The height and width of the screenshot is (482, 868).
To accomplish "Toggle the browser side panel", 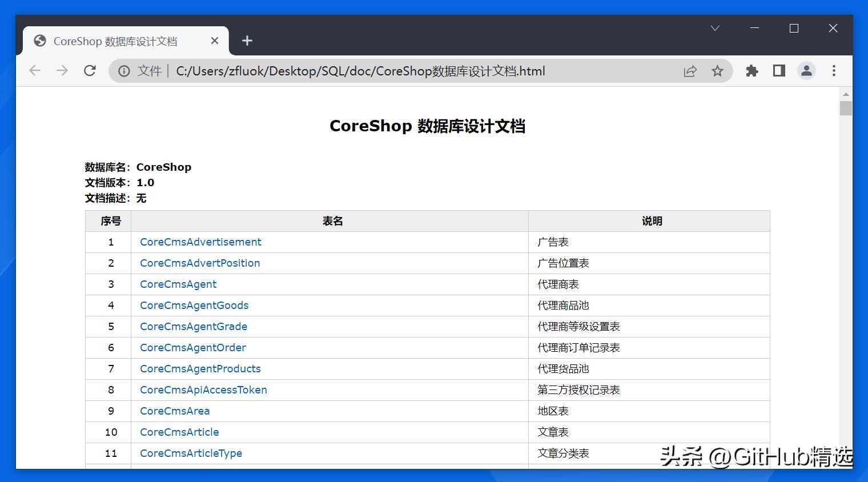I will 779,71.
